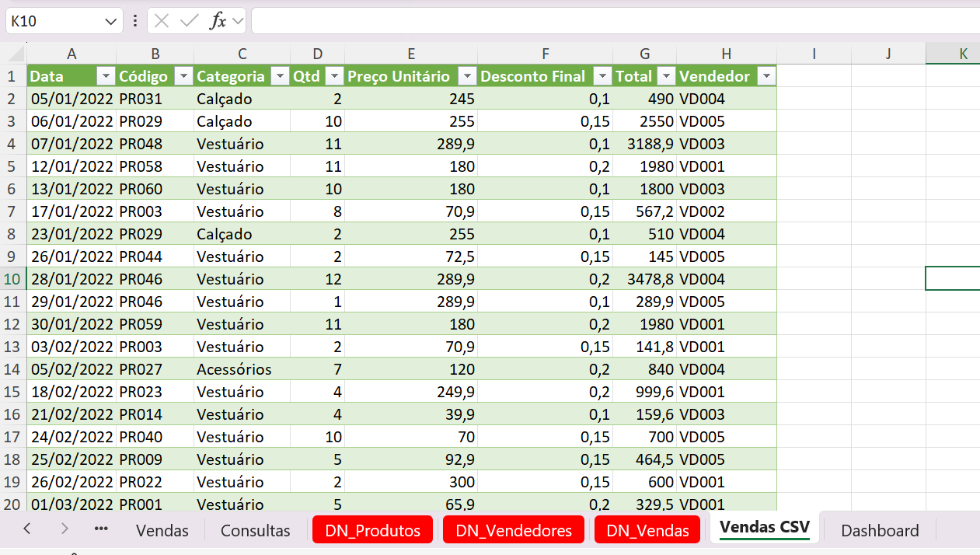The image size is (980, 555).
Task: Click the next sheet navigation arrow
Action: point(65,529)
